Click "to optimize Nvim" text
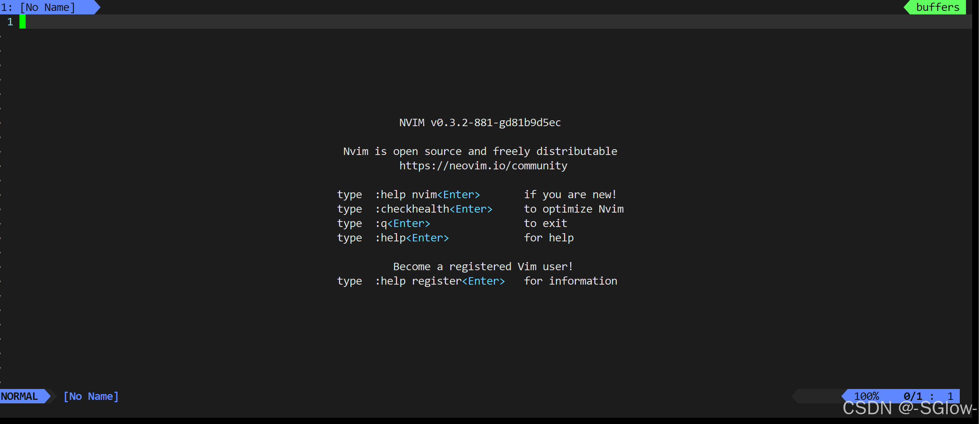 [x=574, y=209]
